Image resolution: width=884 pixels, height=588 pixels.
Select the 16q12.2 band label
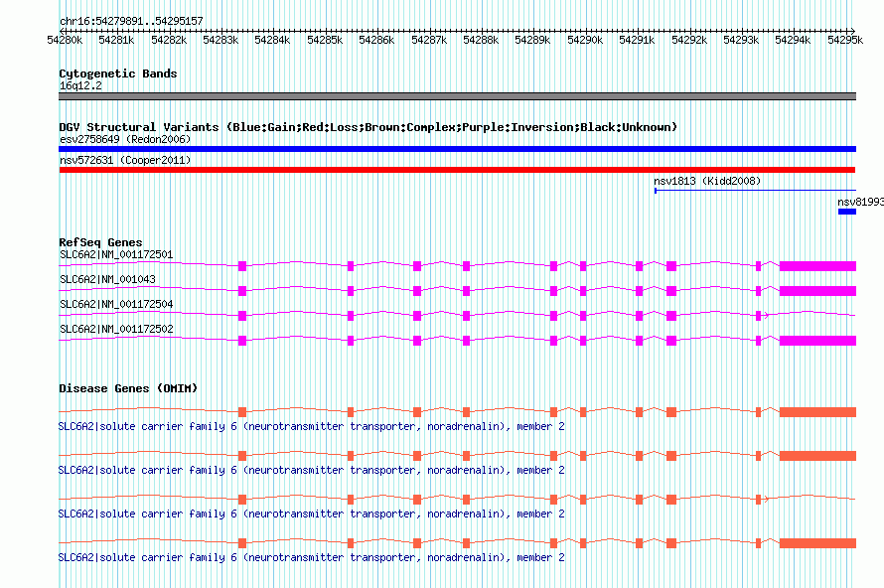80,85
